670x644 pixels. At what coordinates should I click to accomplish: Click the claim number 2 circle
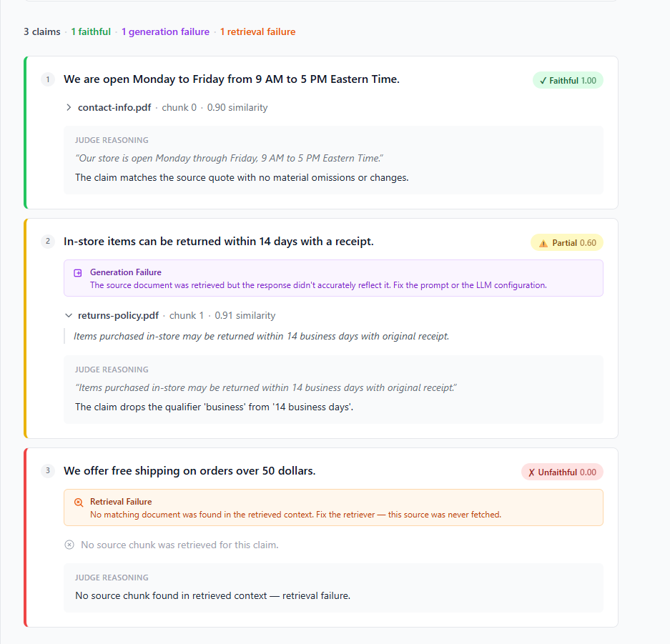48,242
